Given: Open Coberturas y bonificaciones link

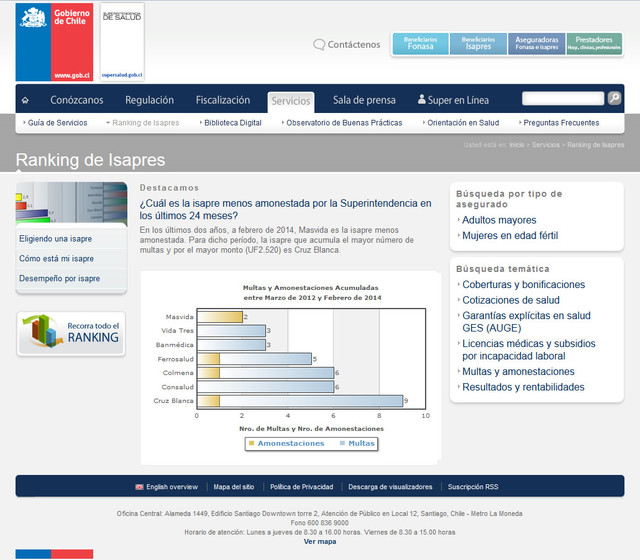Looking at the screenshot, I should [x=524, y=284].
